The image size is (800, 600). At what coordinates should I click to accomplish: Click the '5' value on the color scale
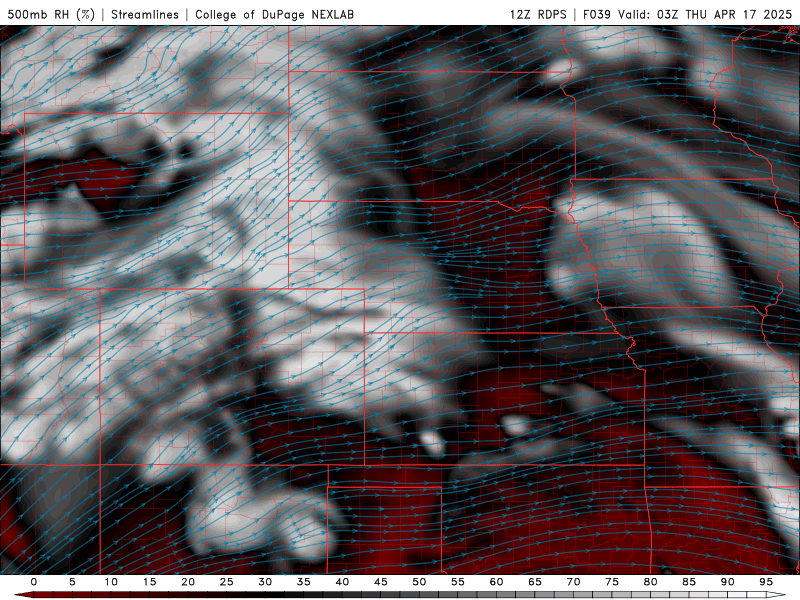coord(72,582)
